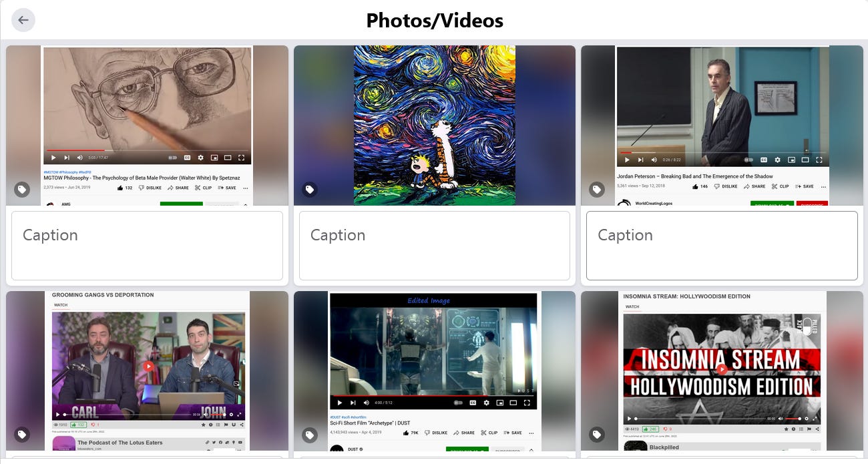Viewport: 868px width, 464px height.
Task: Open the MGTOW Philosophy Walter White thumbnail
Action: pos(147,126)
